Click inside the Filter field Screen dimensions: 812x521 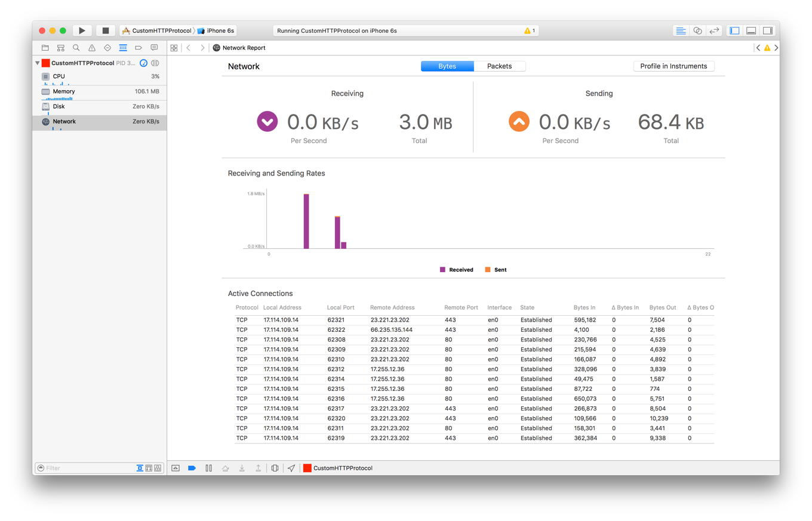pyautogui.click(x=78, y=468)
